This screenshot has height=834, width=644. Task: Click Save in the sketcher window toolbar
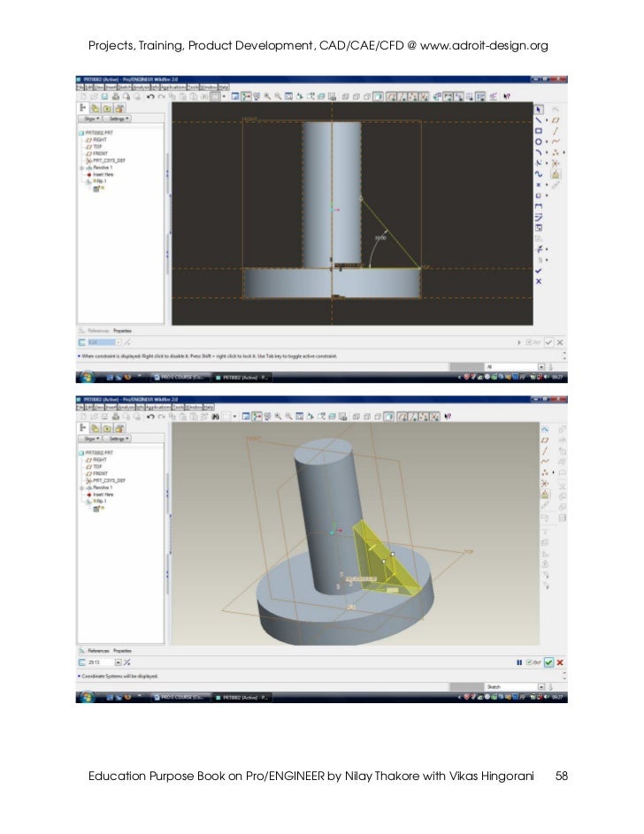(x=104, y=96)
